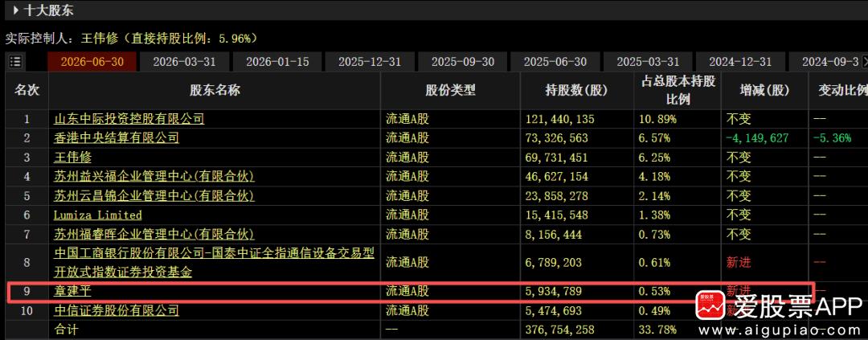Open the Lumiza Limited shareholder link

pyautogui.click(x=98, y=215)
